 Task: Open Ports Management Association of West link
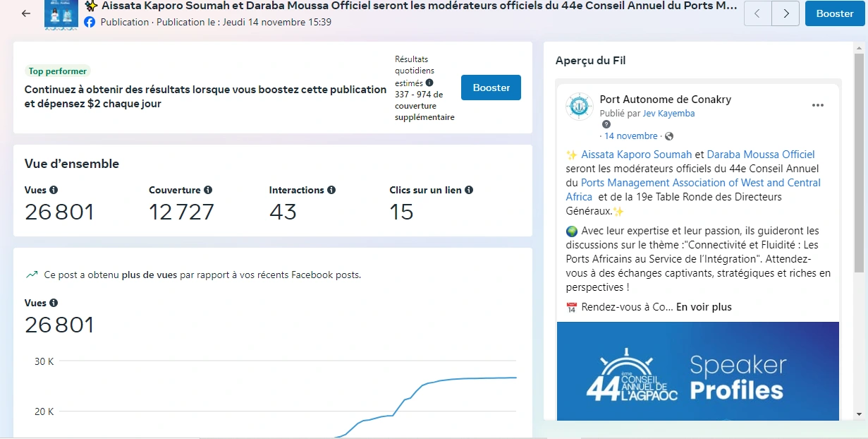(x=693, y=189)
